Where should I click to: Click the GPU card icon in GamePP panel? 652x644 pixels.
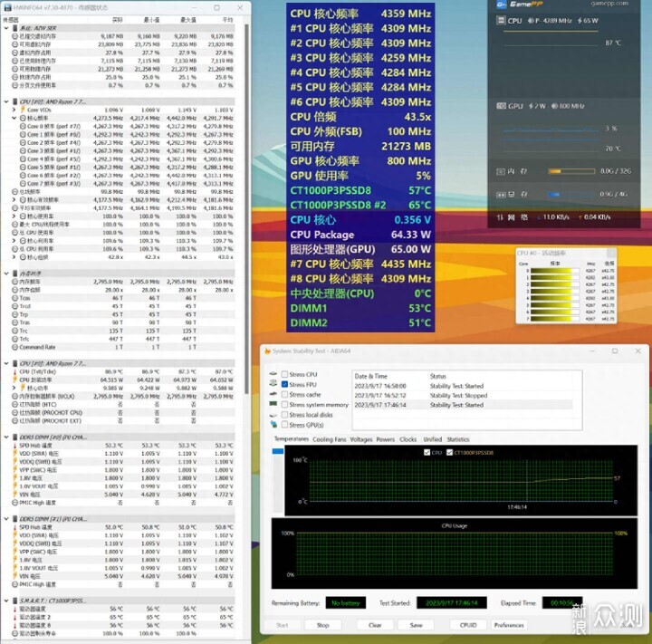501,106
